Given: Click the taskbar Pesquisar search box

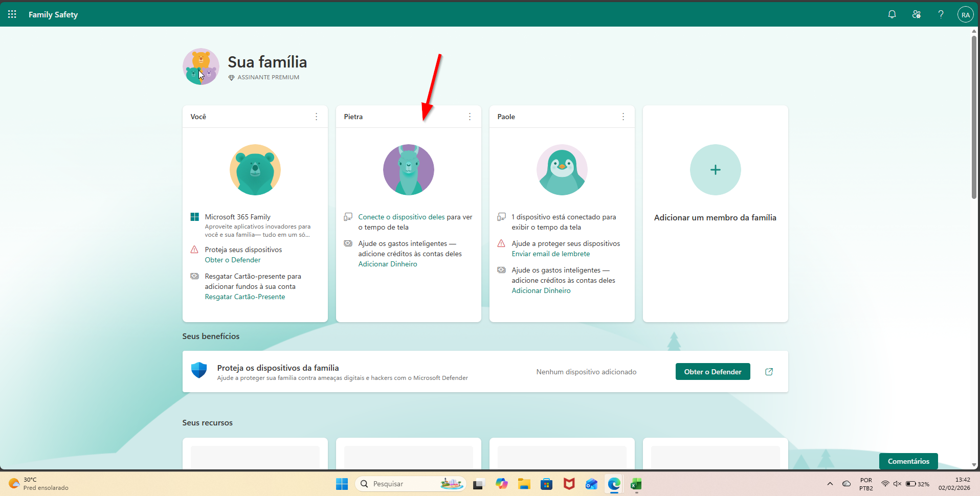Looking at the screenshot, I should coord(411,484).
